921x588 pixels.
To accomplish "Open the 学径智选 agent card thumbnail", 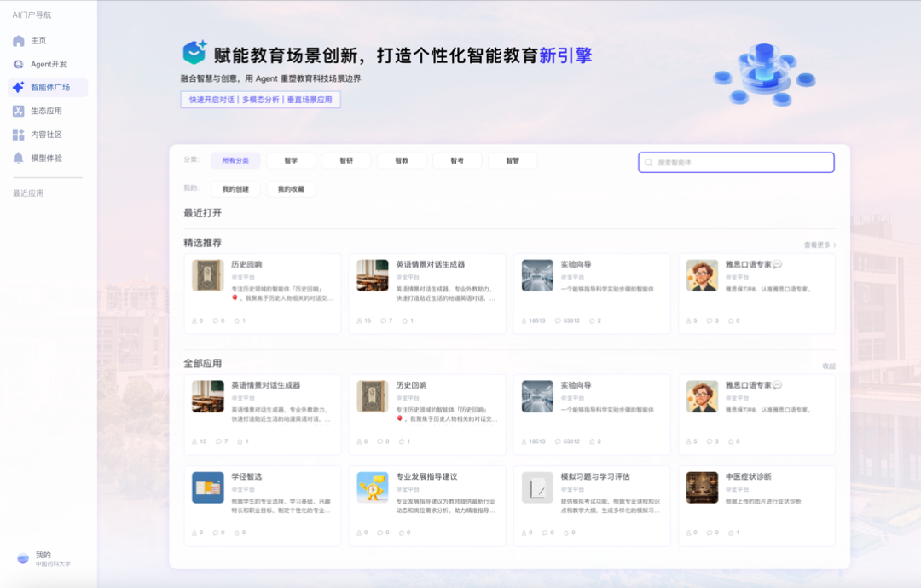I will point(208,487).
